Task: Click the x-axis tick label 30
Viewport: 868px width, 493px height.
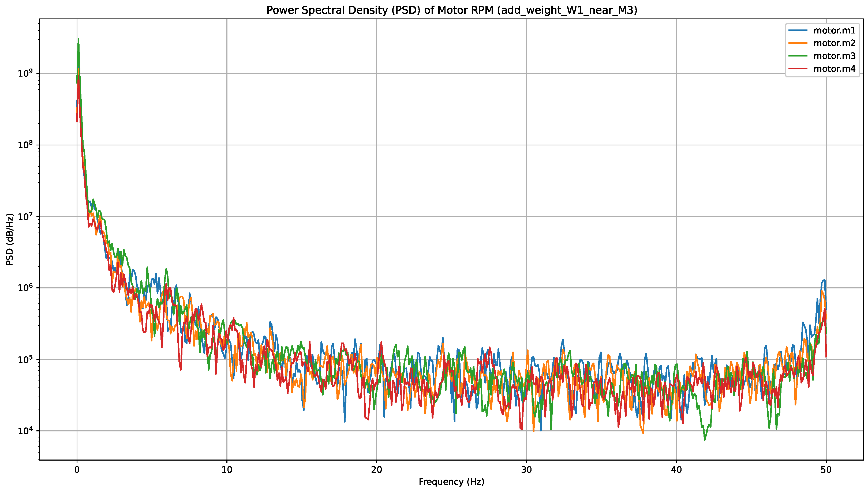Action: tap(526, 470)
